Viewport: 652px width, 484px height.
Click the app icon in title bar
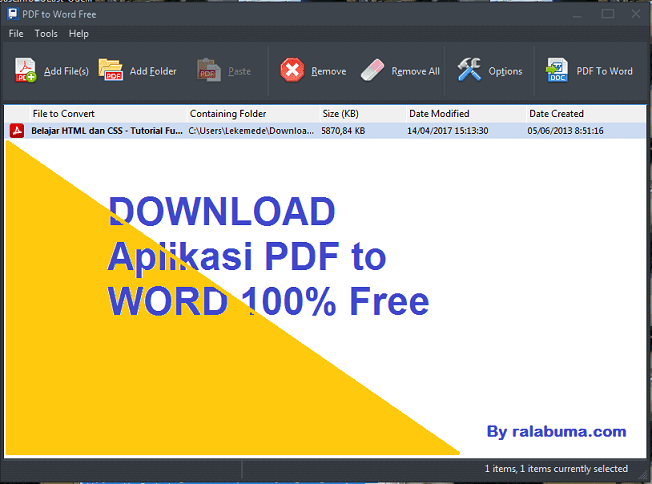coord(13,14)
